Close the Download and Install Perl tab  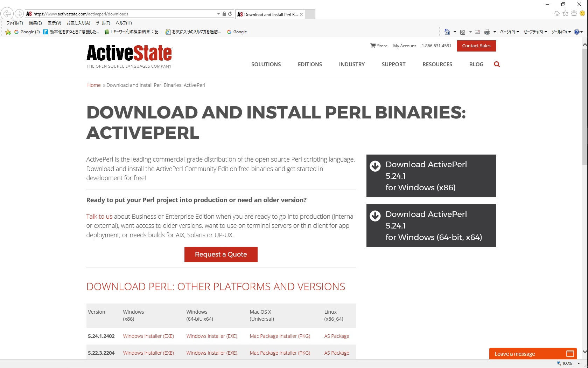click(301, 14)
